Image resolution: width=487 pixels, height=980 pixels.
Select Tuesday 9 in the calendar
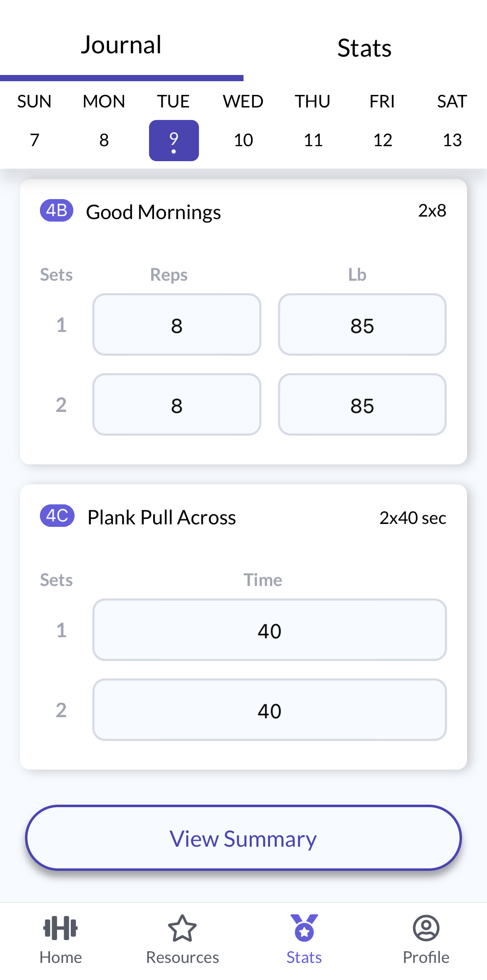174,140
